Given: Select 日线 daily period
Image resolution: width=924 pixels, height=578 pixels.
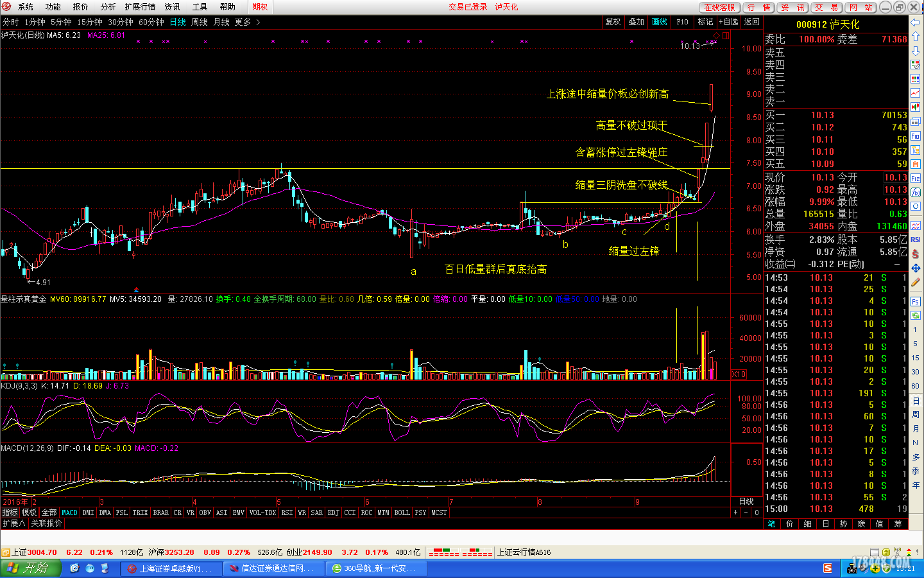Looking at the screenshot, I should click(178, 22).
